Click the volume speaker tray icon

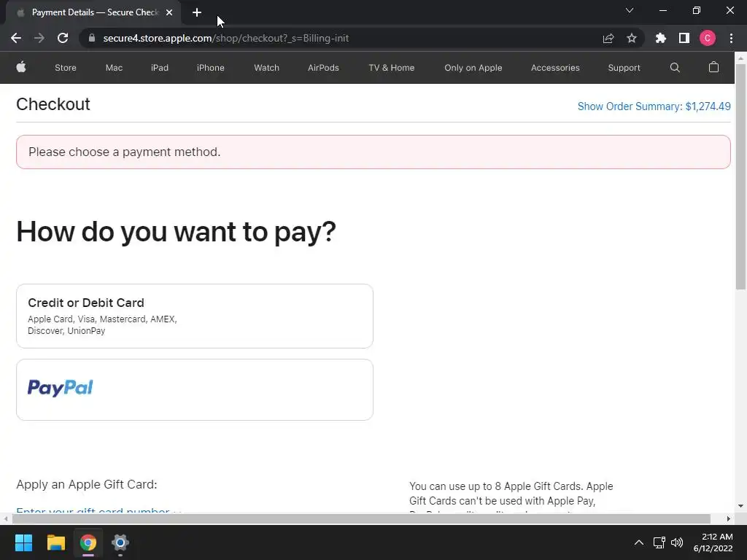coord(676,542)
